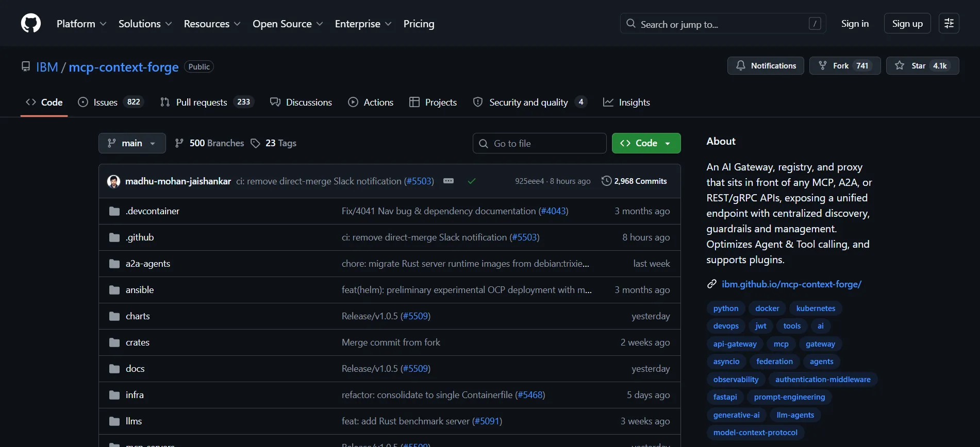Click the llms folder icon
The width and height of the screenshot is (980, 447).
tap(114, 421)
